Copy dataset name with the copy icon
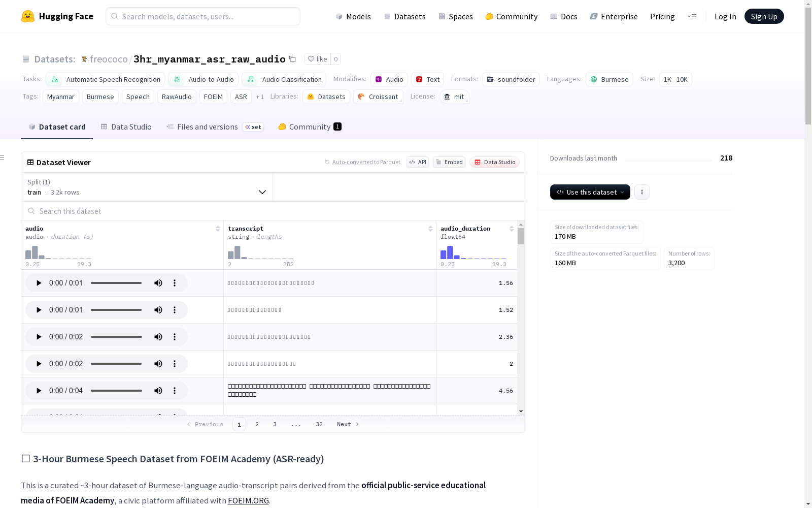 coord(292,59)
